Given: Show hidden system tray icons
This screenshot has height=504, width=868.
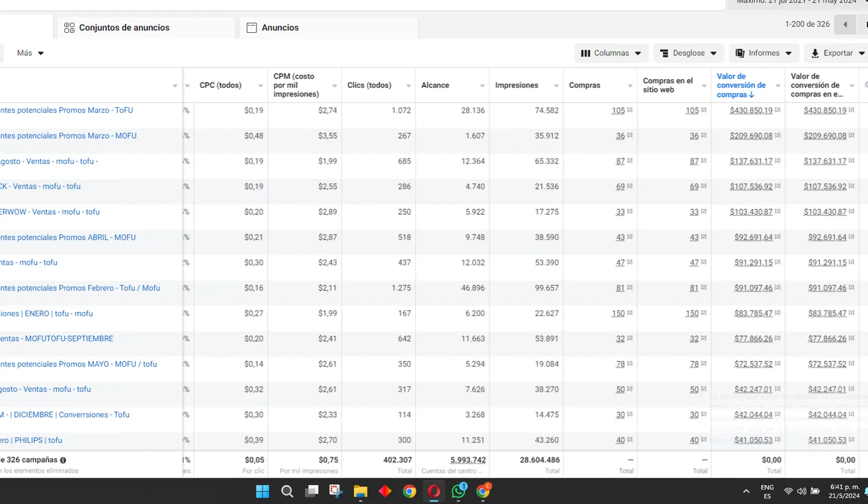Looking at the screenshot, I should (x=746, y=491).
